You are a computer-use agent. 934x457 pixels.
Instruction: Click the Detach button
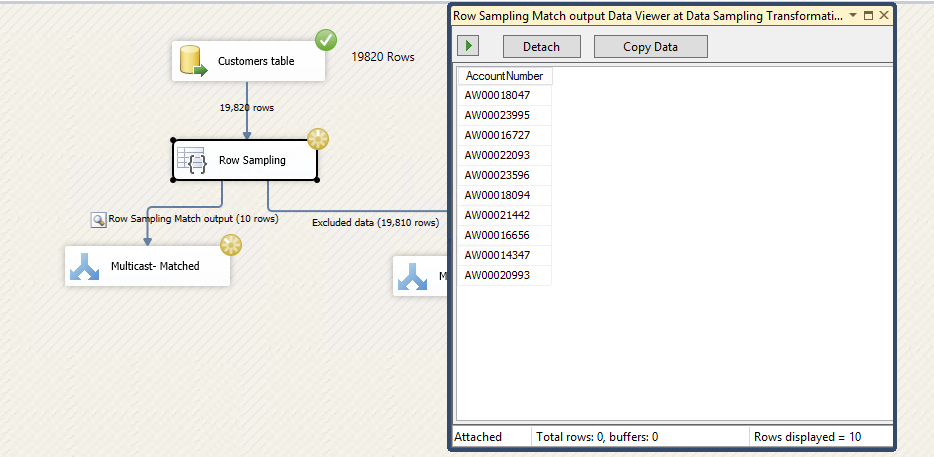541,46
